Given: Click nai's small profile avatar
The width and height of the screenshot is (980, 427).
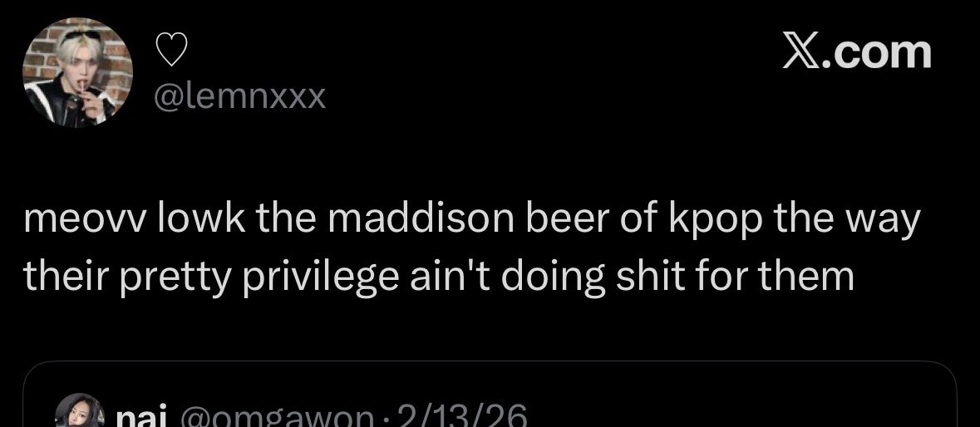Looking at the screenshot, I should pos(78,410).
